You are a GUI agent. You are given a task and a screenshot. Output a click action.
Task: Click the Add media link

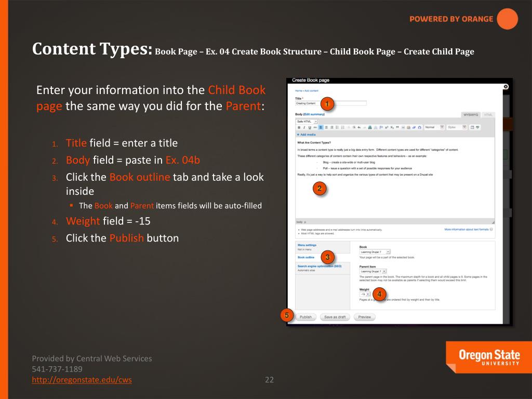[x=307, y=135]
